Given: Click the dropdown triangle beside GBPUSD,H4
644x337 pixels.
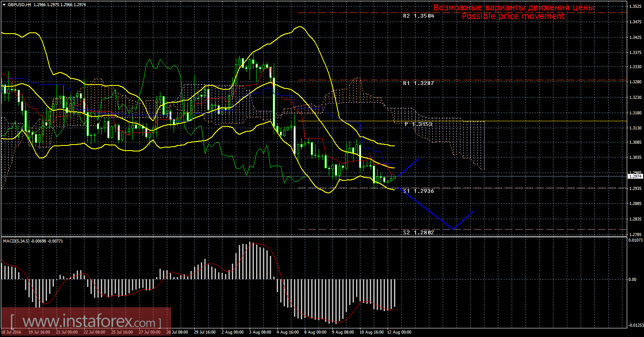Looking at the screenshot, I should click(4, 4).
